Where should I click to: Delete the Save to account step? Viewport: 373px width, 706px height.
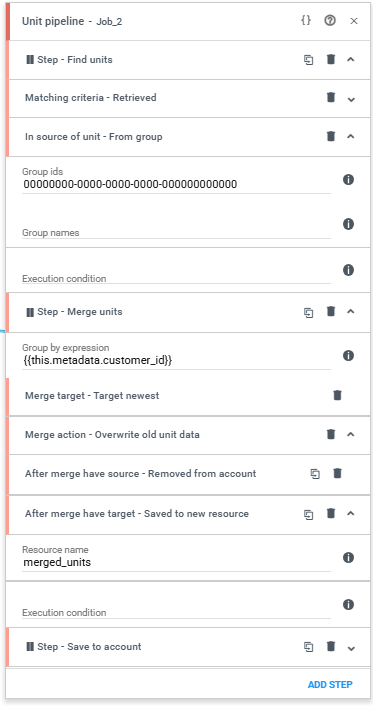tap(331, 647)
